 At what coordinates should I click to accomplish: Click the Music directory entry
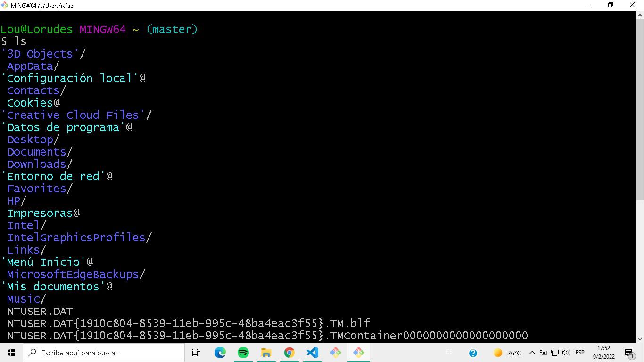click(x=26, y=299)
